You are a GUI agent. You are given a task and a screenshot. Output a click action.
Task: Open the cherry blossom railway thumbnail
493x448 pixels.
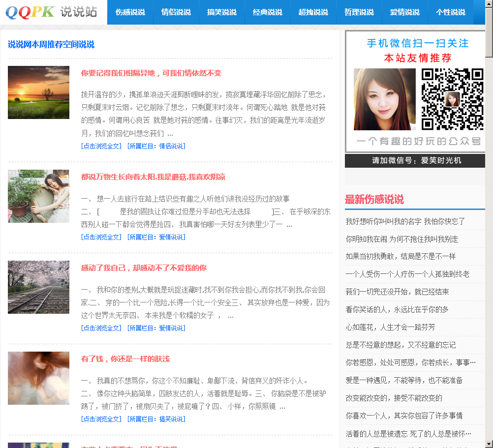click(38, 287)
